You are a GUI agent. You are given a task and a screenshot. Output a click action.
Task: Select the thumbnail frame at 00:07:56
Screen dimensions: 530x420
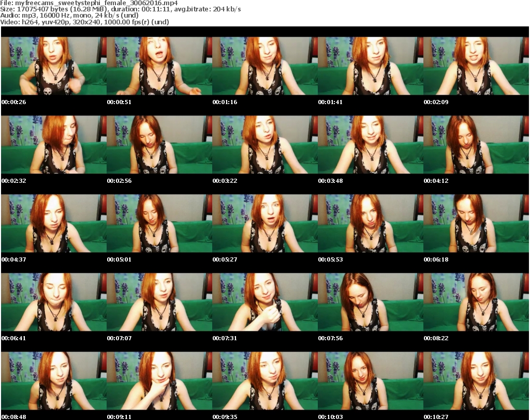[371, 302]
